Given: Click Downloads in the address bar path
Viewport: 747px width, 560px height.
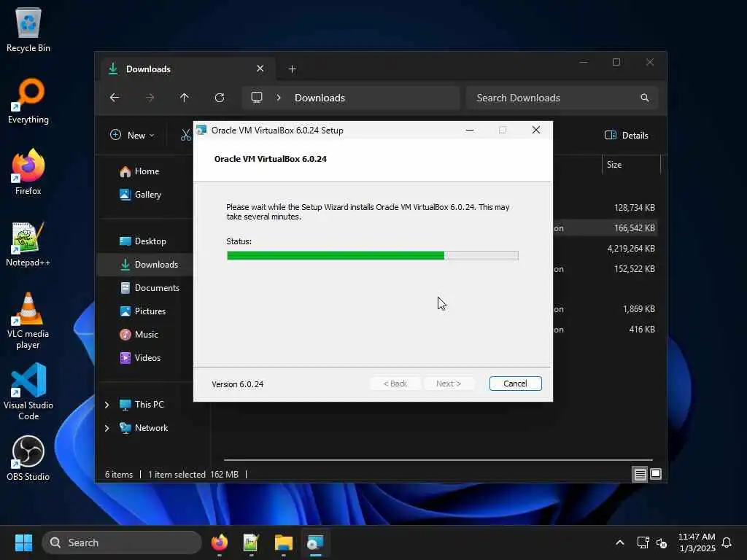Looking at the screenshot, I should tap(320, 98).
